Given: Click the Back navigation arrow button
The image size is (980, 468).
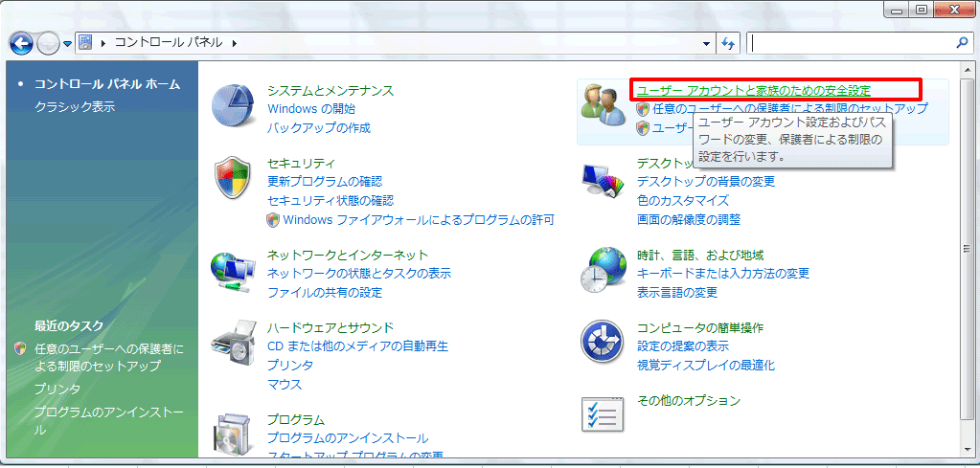Looking at the screenshot, I should pyautogui.click(x=21, y=43).
